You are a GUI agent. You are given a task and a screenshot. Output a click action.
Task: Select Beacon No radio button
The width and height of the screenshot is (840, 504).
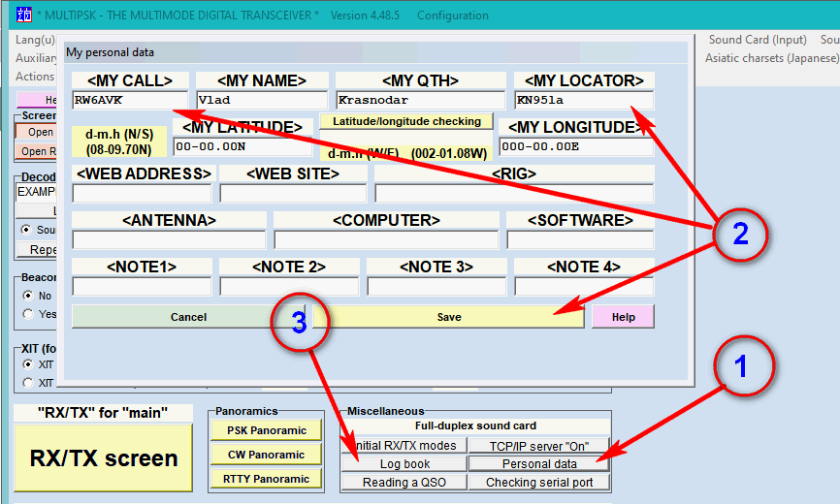[28, 296]
